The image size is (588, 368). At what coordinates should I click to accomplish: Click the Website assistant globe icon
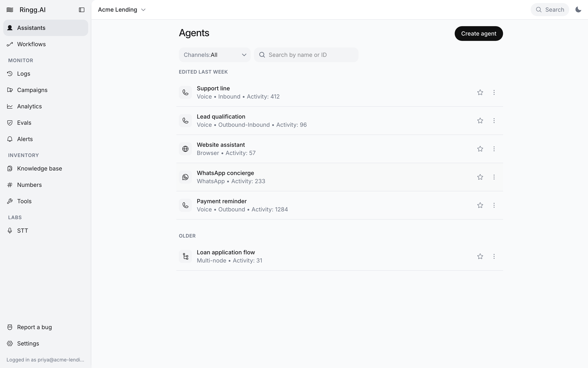pyautogui.click(x=185, y=149)
